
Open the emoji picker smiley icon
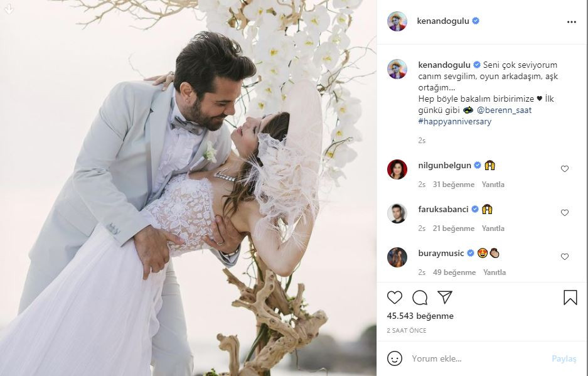tap(395, 358)
